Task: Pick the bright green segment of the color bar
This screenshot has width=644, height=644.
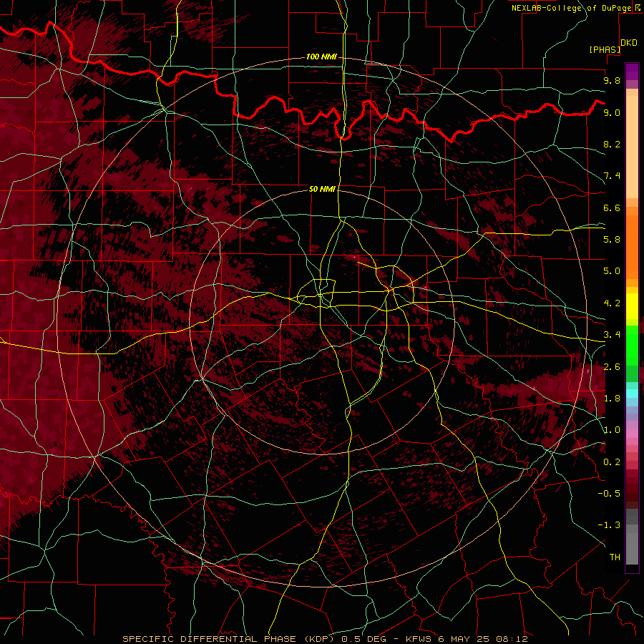Action: pos(632,345)
